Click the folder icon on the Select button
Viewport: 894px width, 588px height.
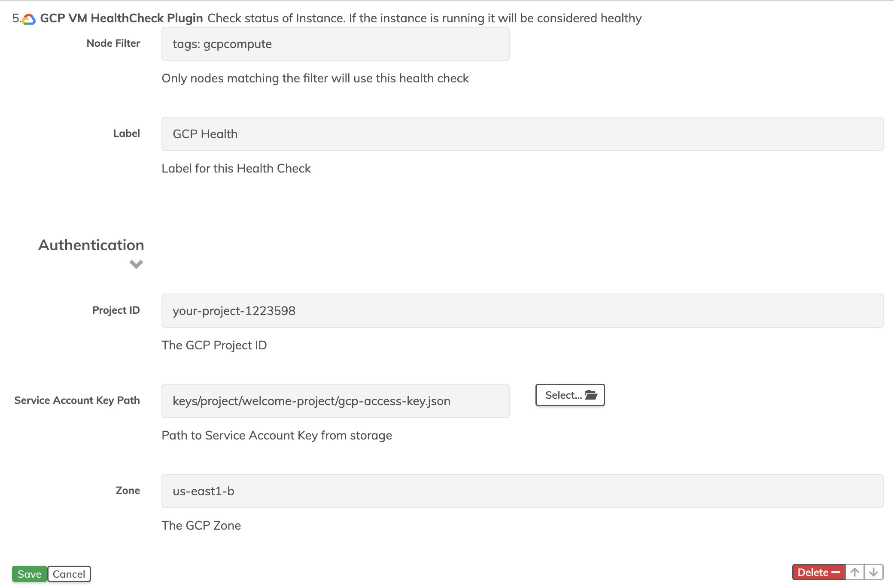tap(591, 395)
